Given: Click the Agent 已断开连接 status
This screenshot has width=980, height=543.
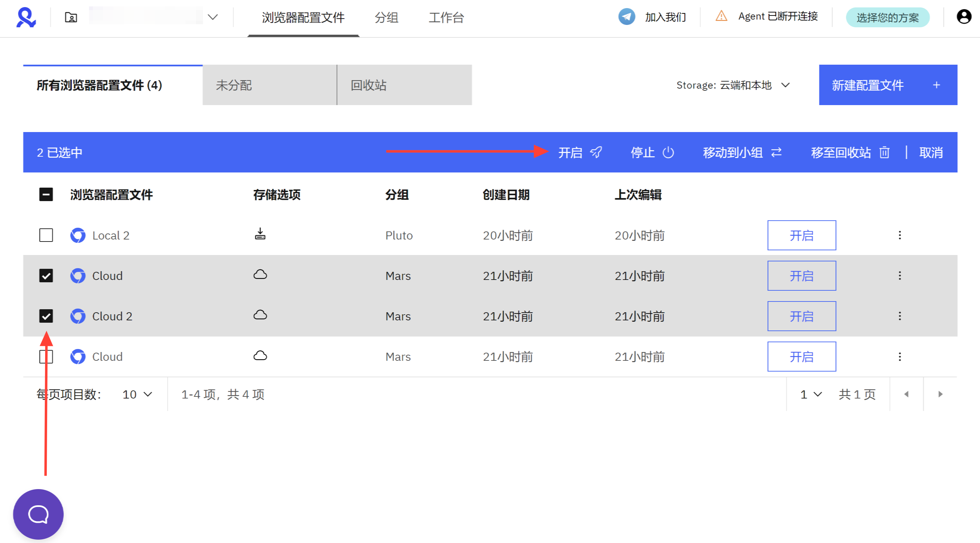Looking at the screenshot, I should (x=778, y=17).
